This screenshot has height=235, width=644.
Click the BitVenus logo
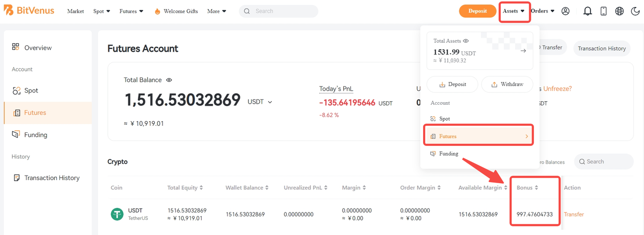[x=30, y=11]
